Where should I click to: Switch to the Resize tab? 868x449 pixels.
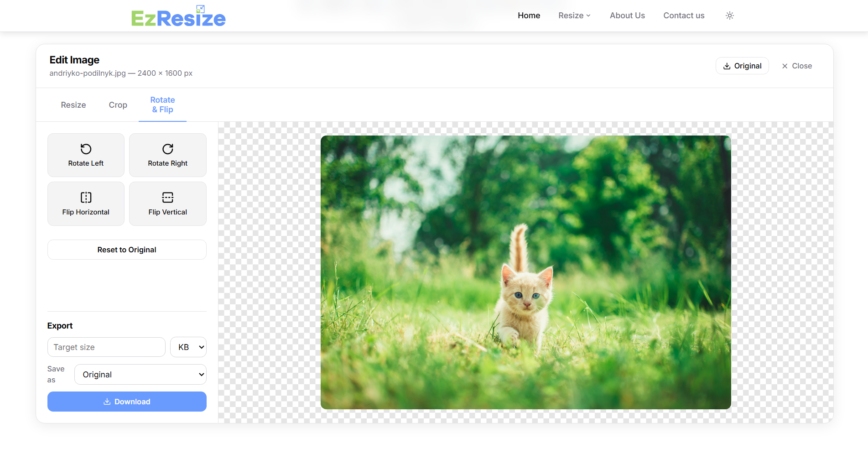pyautogui.click(x=73, y=105)
